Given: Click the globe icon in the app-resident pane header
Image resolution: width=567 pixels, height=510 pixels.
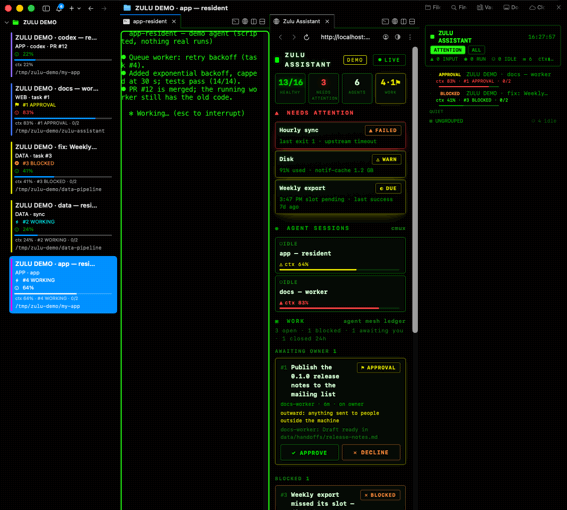Looking at the screenshot, I should pos(245,21).
